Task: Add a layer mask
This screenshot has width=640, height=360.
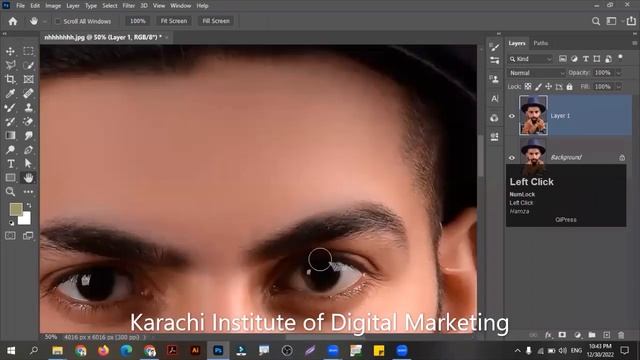Action: click(x=562, y=335)
